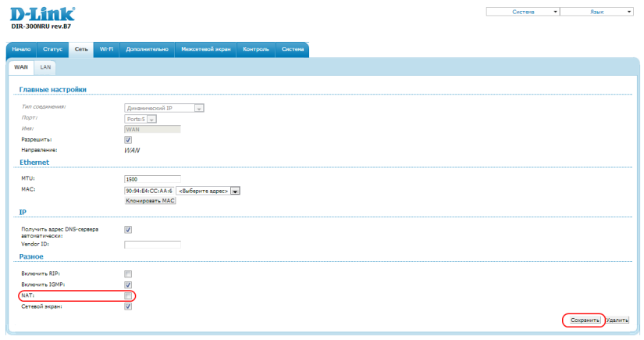The image size is (644, 340).
Task: Disable automatic DNS server address checkbox
Action: 128,230
